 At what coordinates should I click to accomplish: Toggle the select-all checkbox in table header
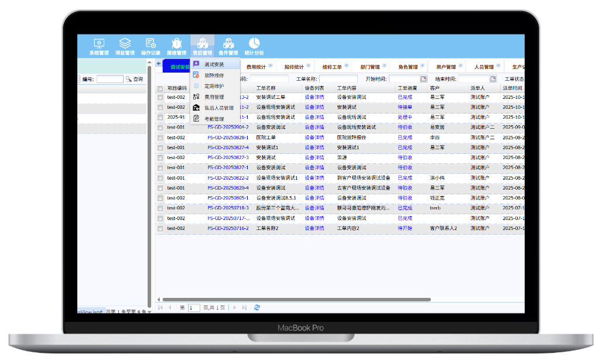(160, 88)
